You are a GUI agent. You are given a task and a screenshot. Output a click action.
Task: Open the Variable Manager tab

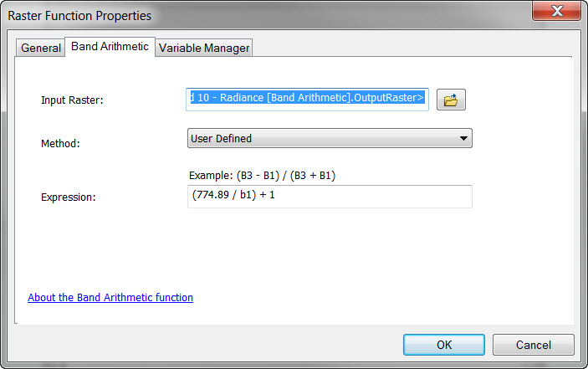pyautogui.click(x=204, y=48)
